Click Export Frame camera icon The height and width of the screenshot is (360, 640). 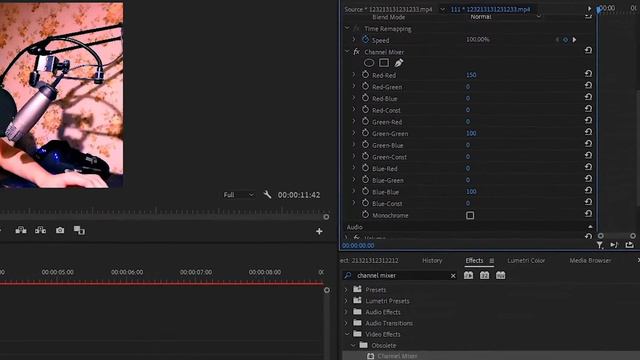60,230
